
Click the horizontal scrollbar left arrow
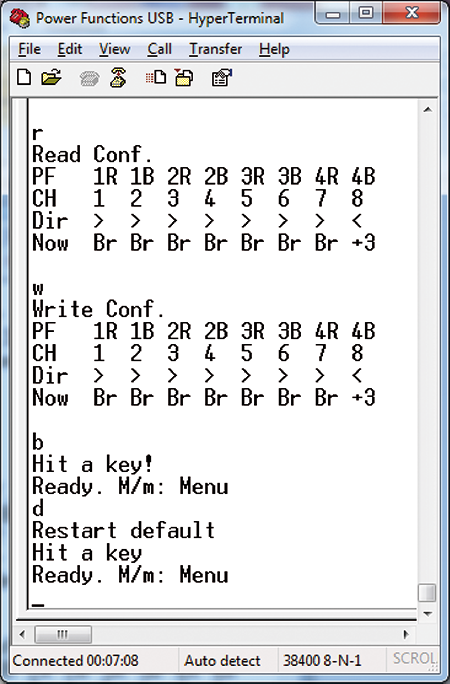point(23,634)
